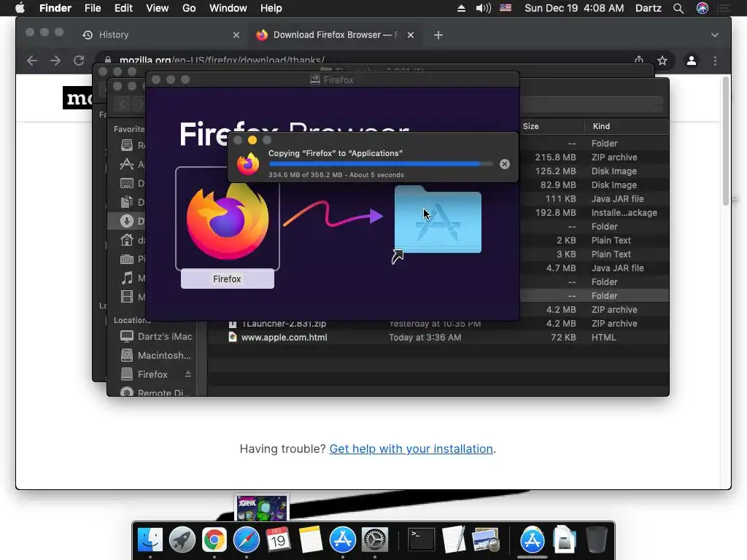Image resolution: width=747 pixels, height=560 pixels.
Task: Open the Chrome profile icon
Action: click(692, 61)
